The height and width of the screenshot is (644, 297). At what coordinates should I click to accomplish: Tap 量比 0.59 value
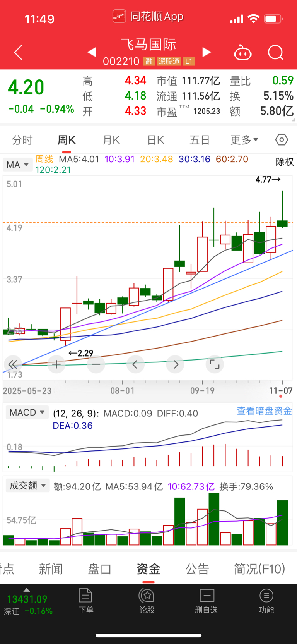(x=283, y=81)
